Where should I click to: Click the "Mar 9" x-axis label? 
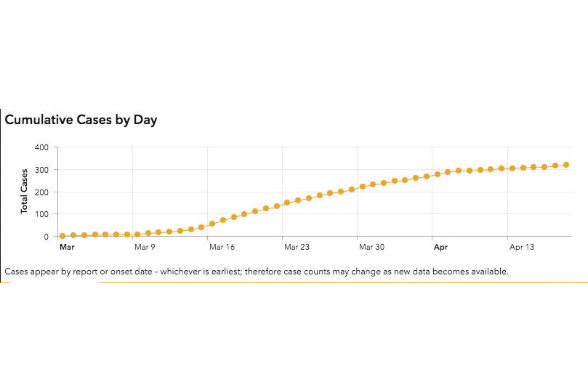(x=144, y=248)
